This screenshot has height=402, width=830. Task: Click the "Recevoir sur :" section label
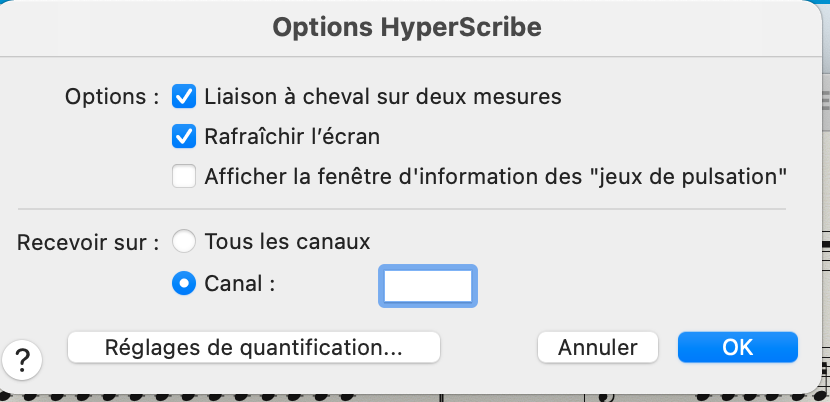(88, 241)
